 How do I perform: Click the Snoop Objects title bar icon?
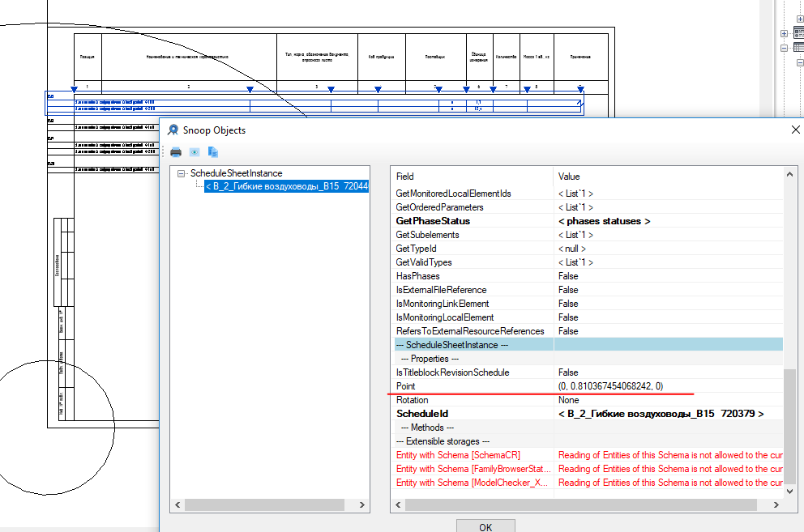tap(173, 130)
